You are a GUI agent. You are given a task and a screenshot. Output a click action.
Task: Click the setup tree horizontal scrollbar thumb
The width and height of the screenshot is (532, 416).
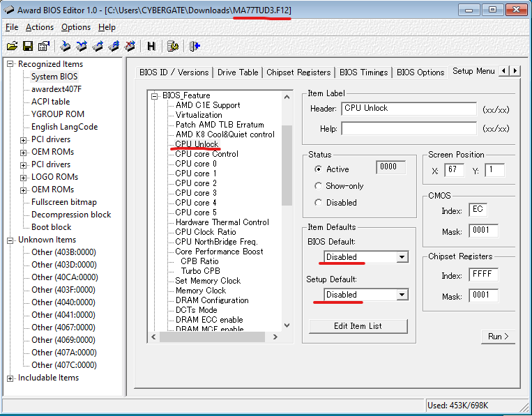pyautogui.click(x=212, y=337)
